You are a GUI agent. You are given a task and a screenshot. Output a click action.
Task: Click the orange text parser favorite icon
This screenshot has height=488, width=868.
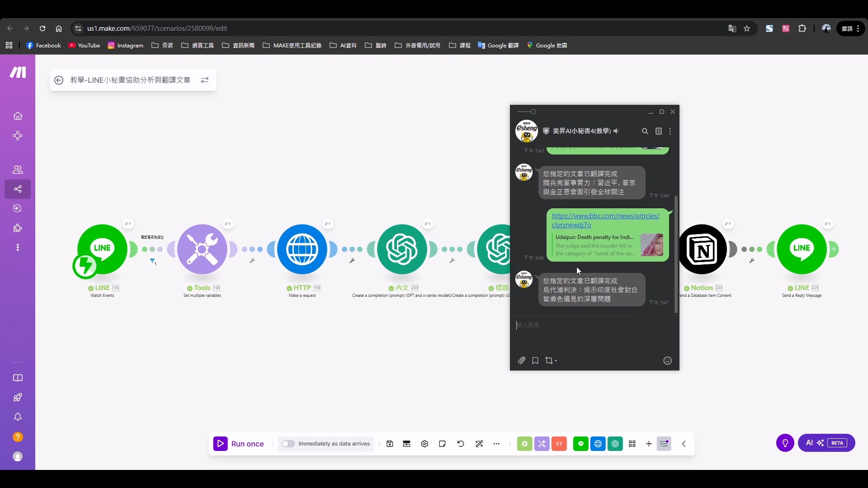[559, 444]
